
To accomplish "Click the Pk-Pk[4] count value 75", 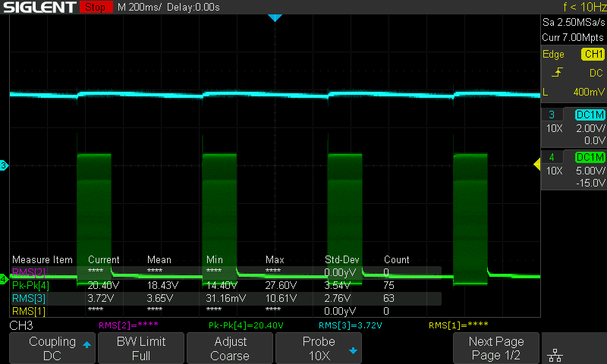I will [388, 285].
